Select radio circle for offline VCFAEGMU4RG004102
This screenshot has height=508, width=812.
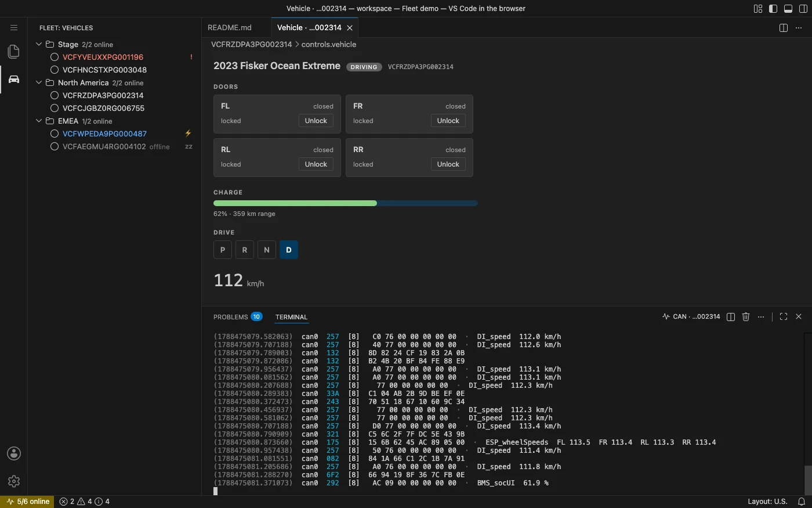coord(55,146)
